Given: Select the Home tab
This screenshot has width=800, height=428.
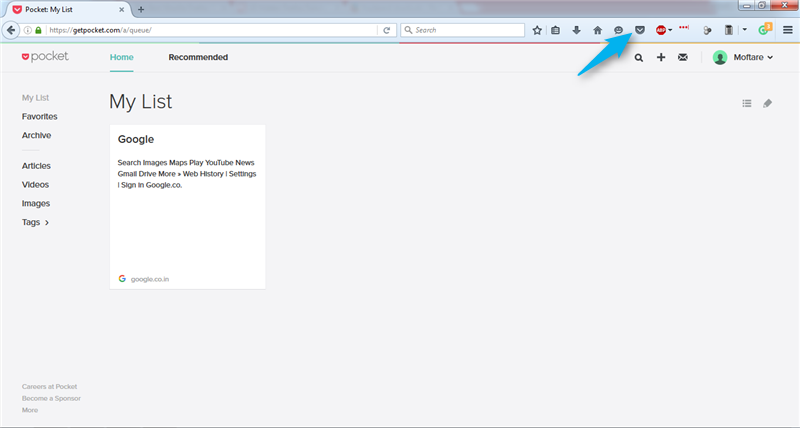Looking at the screenshot, I should click(x=121, y=57).
